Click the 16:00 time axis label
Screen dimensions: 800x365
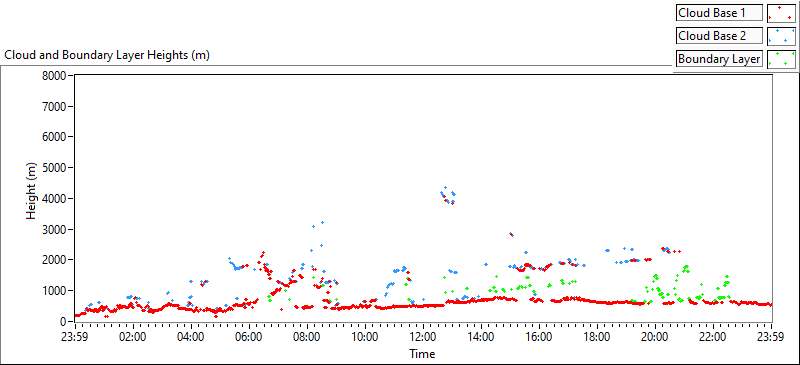coord(539,337)
